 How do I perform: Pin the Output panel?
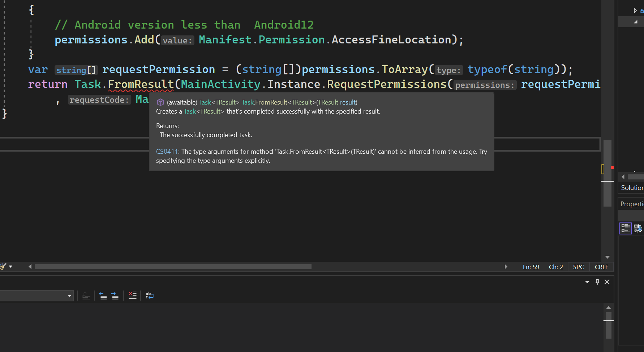[x=597, y=282]
